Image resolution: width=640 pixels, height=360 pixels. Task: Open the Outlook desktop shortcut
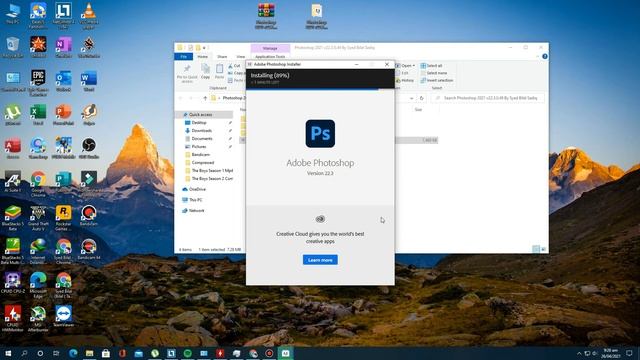[x=63, y=81]
